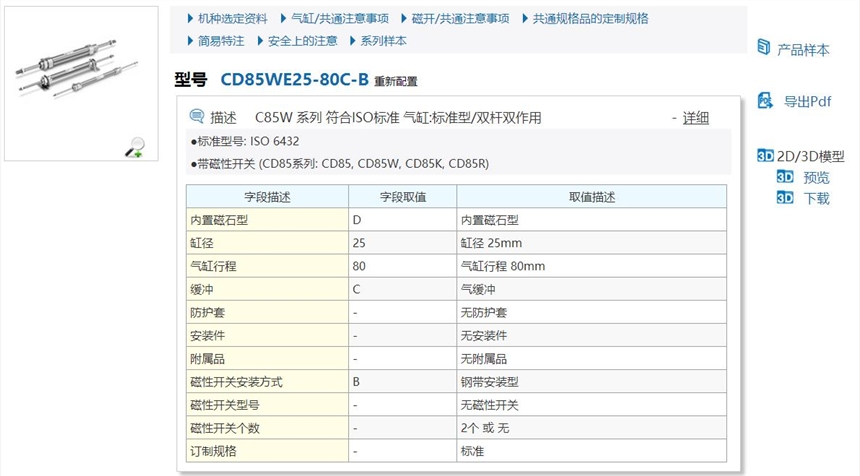This screenshot has height=476, width=860.
Task: Click the 无磁性开关 description cell
Action: coord(592,405)
